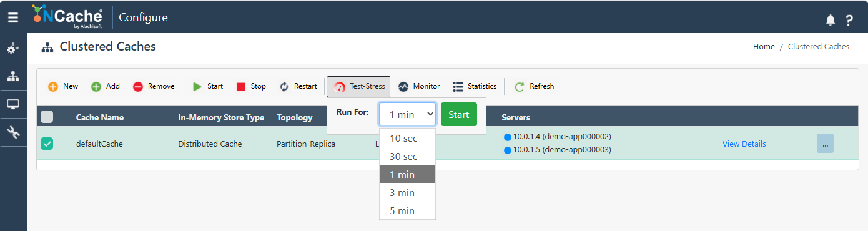
Task: Click the green Start stress test button
Action: pos(459,114)
